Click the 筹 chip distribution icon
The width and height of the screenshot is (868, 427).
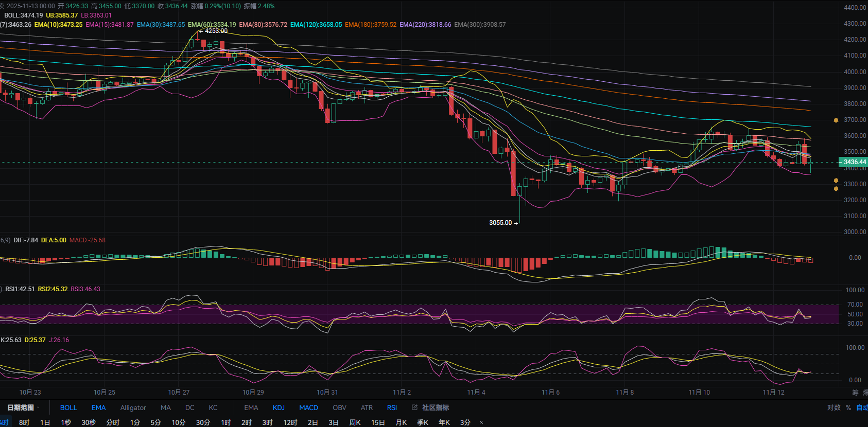point(855,393)
